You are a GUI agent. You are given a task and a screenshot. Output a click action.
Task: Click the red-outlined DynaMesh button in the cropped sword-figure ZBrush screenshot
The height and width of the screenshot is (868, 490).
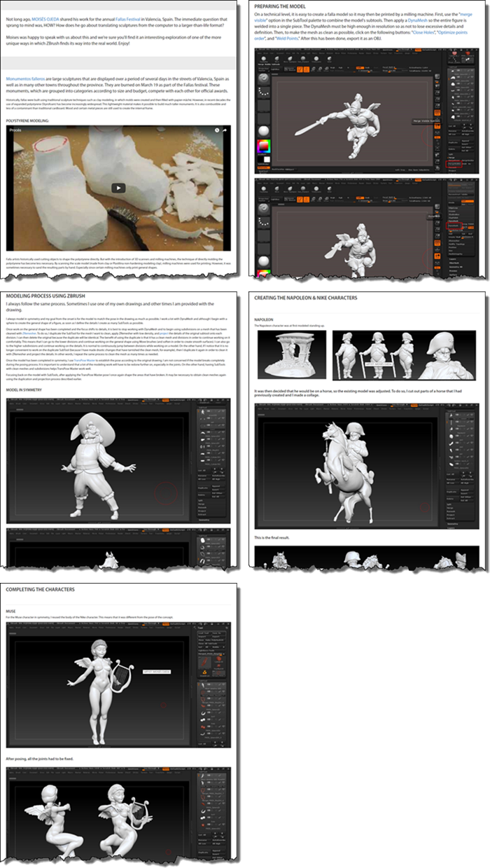coord(454,226)
